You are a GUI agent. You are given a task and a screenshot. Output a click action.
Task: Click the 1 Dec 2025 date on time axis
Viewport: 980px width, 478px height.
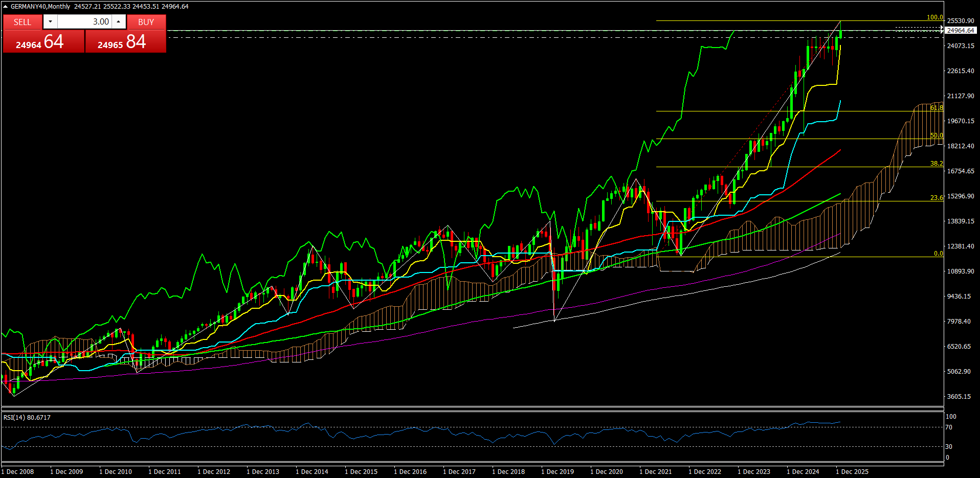pos(852,471)
